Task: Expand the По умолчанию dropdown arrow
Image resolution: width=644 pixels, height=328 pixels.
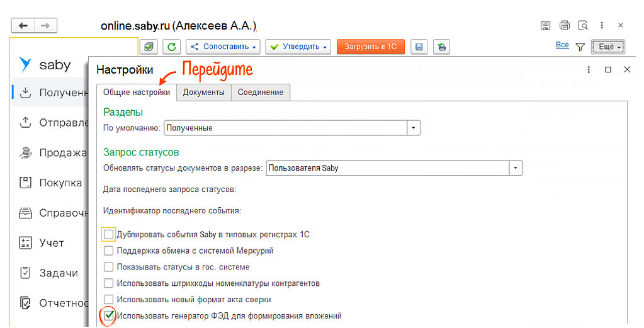Action: click(x=414, y=128)
